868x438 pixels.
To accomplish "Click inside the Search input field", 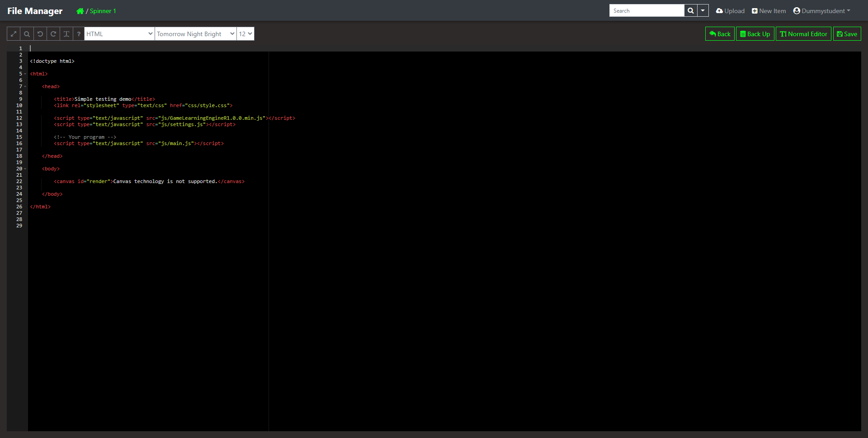I will click(x=646, y=11).
